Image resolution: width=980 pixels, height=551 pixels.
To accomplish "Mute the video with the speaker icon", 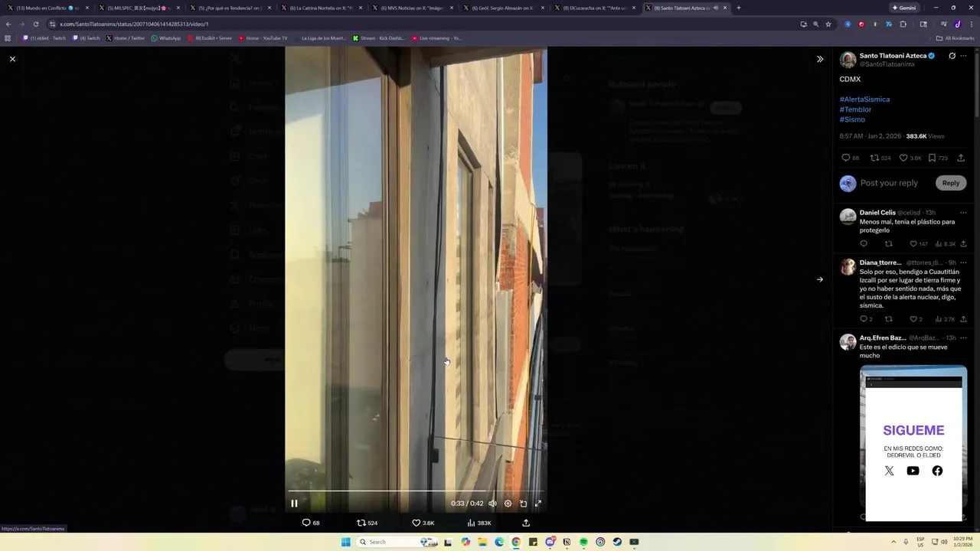I will click(x=492, y=504).
